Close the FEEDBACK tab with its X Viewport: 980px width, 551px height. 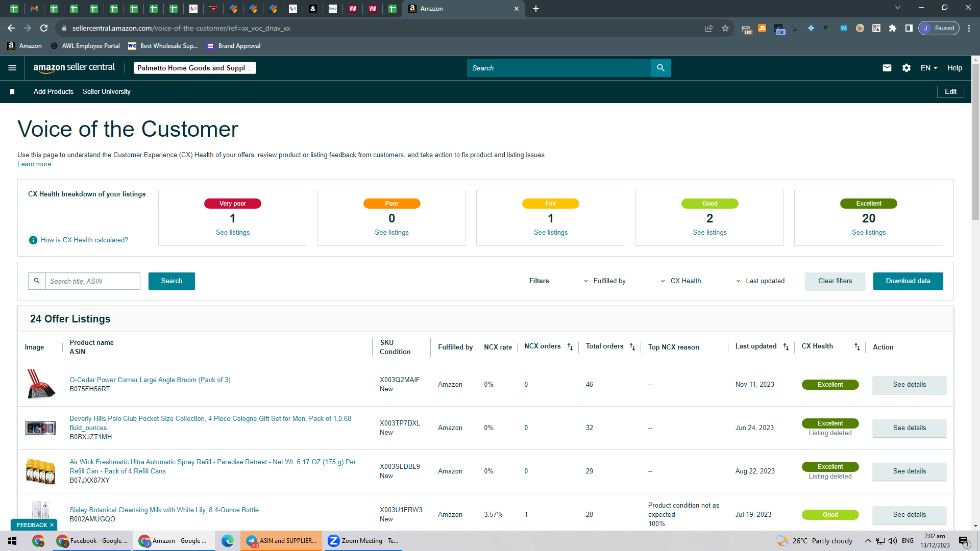(52, 525)
